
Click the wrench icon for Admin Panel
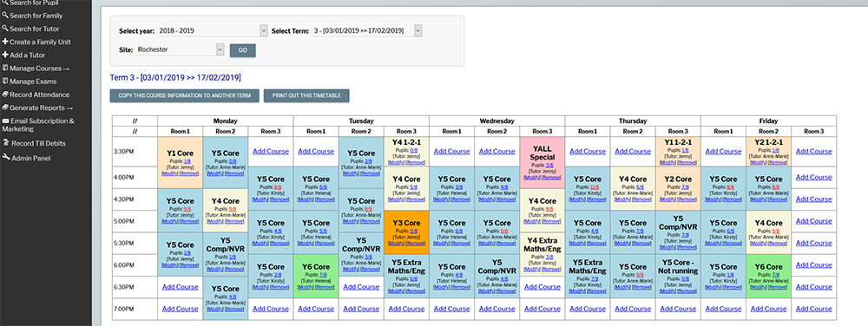[x=6, y=158]
